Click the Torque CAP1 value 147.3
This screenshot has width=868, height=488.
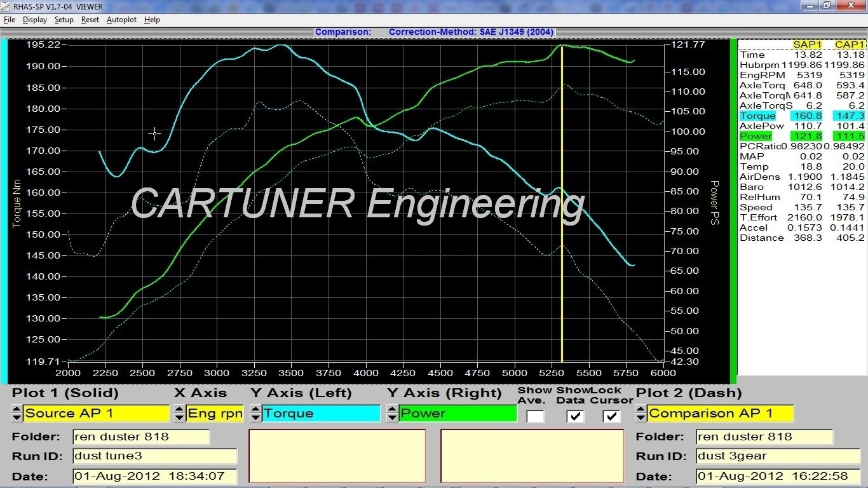[x=850, y=116]
